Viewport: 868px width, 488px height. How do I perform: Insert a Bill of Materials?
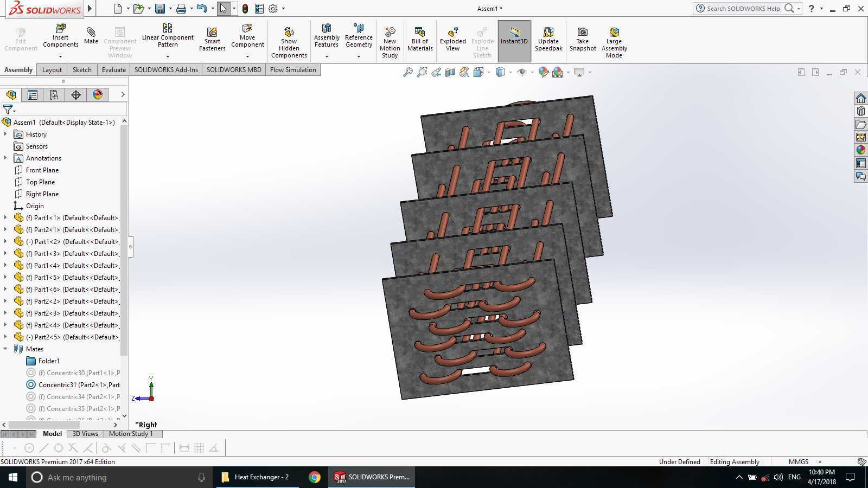click(x=420, y=39)
